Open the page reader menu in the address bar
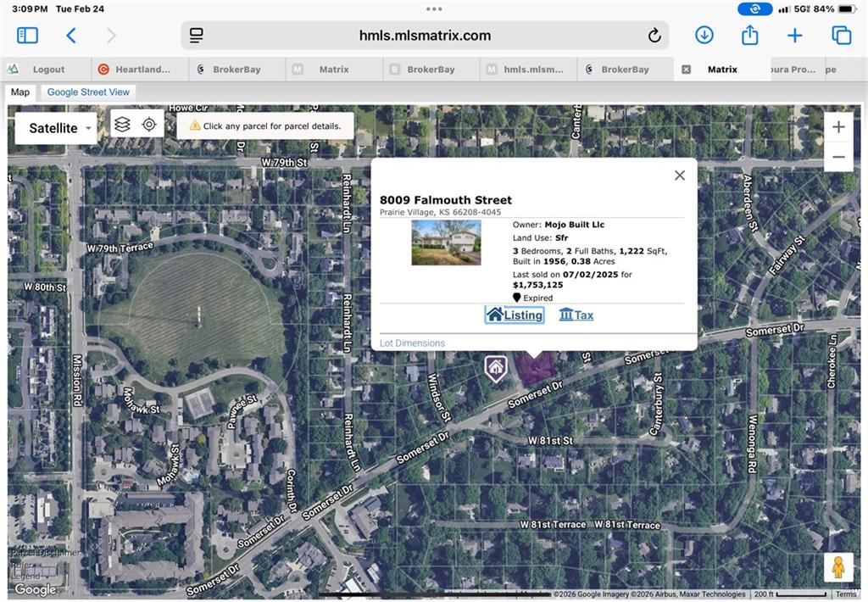 click(197, 36)
